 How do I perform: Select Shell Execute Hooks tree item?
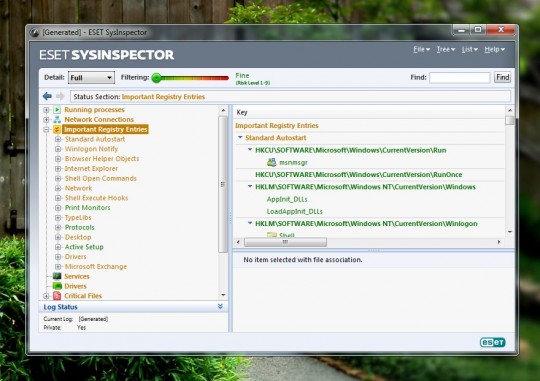pyautogui.click(x=96, y=198)
